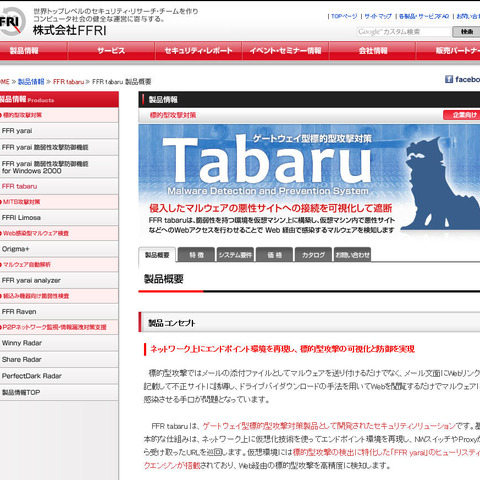Click the マルウェア自動解析 sidebar category
The width and height of the screenshot is (480, 480).
coord(59,265)
